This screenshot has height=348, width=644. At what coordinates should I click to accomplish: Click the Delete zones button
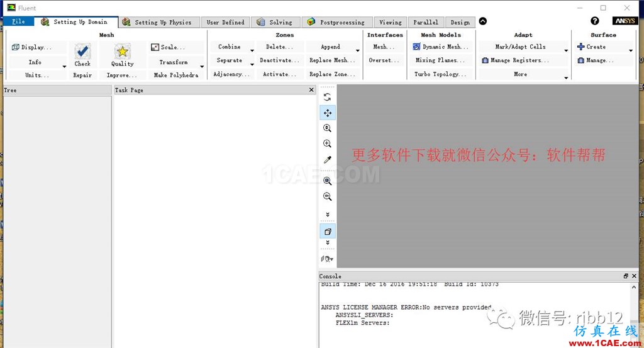pyautogui.click(x=279, y=47)
